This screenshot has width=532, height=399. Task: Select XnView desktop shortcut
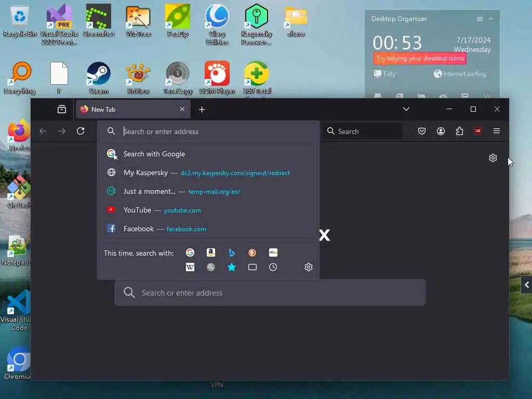tap(138, 78)
